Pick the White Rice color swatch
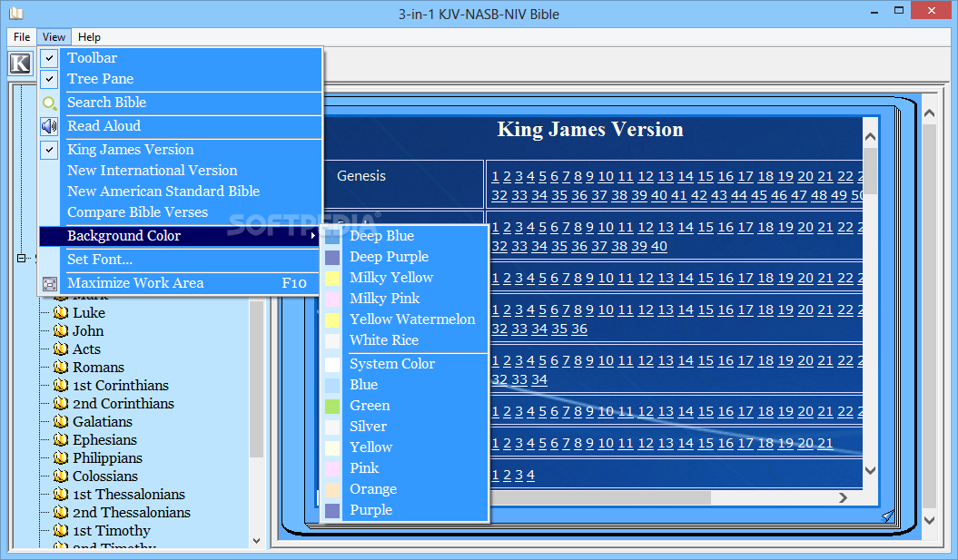Viewport: 958px width, 560px height. (x=332, y=340)
